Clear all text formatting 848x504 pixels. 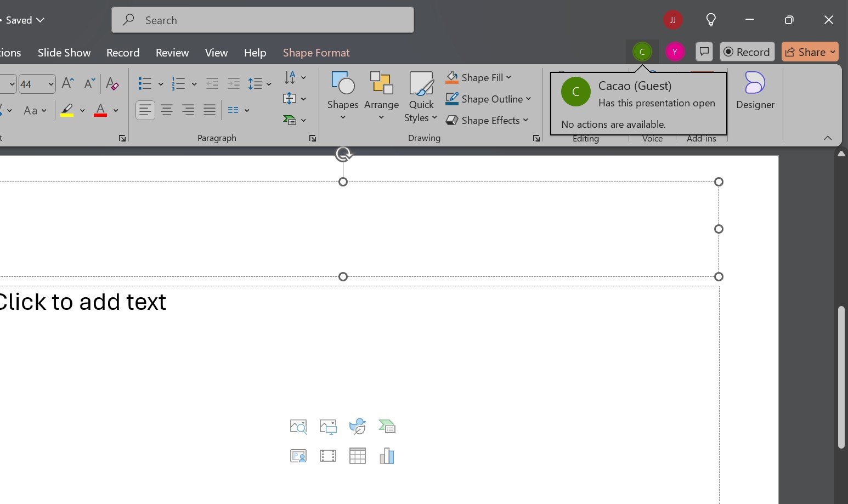coord(112,83)
